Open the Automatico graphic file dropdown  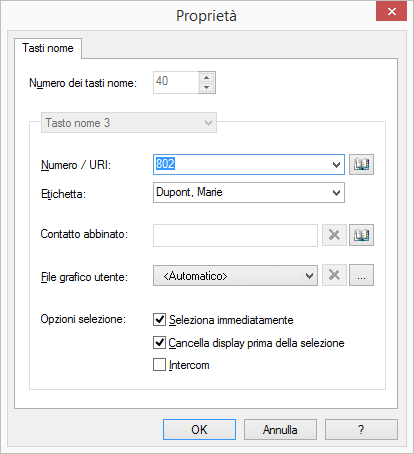[310, 276]
